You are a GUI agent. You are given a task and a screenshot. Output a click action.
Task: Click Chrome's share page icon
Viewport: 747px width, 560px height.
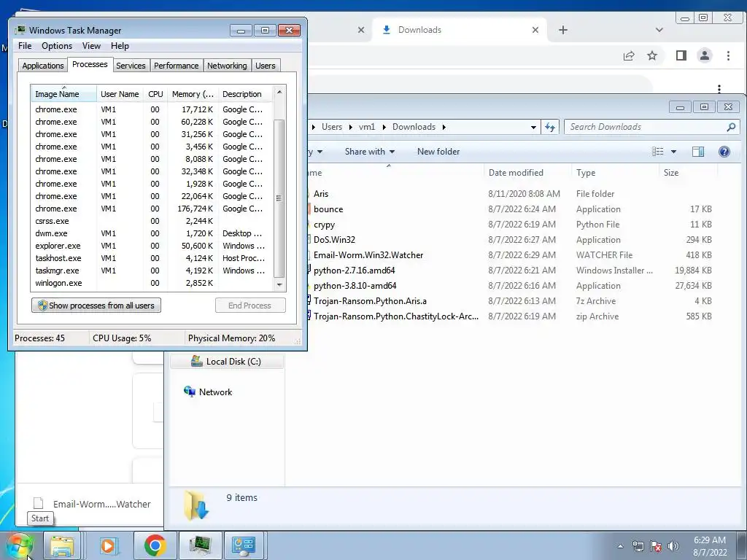pos(629,55)
